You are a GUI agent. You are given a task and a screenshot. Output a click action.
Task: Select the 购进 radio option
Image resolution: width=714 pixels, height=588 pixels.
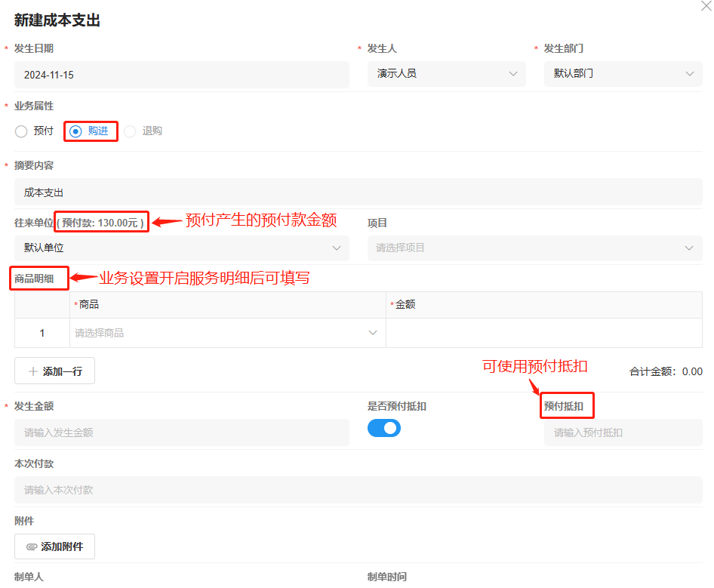(75, 131)
